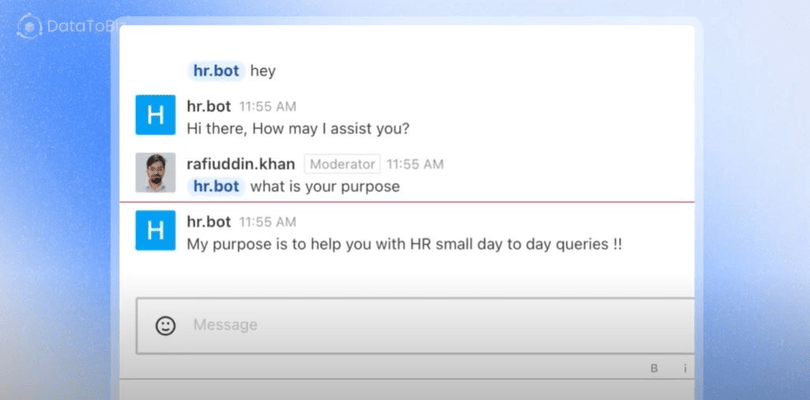
Task: Open the emoji picker smiley icon
Action: (x=165, y=326)
